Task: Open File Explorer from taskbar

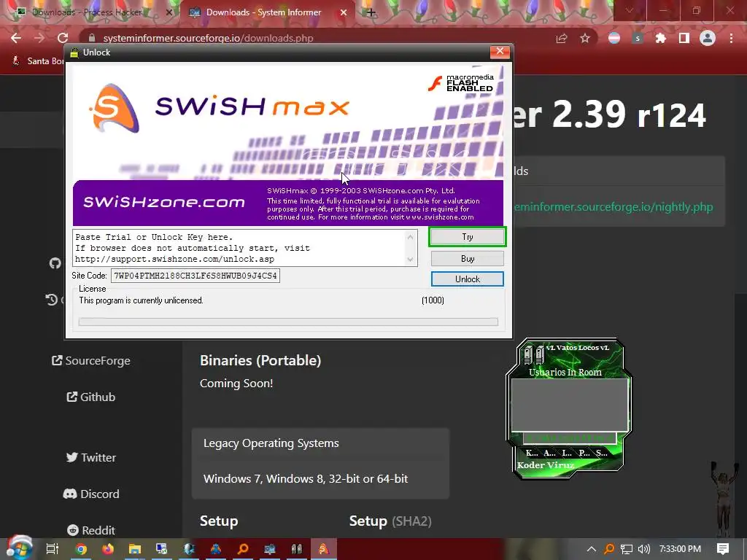Action: point(135,549)
